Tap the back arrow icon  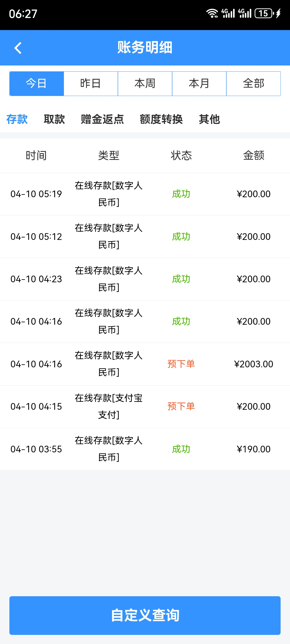coord(18,48)
